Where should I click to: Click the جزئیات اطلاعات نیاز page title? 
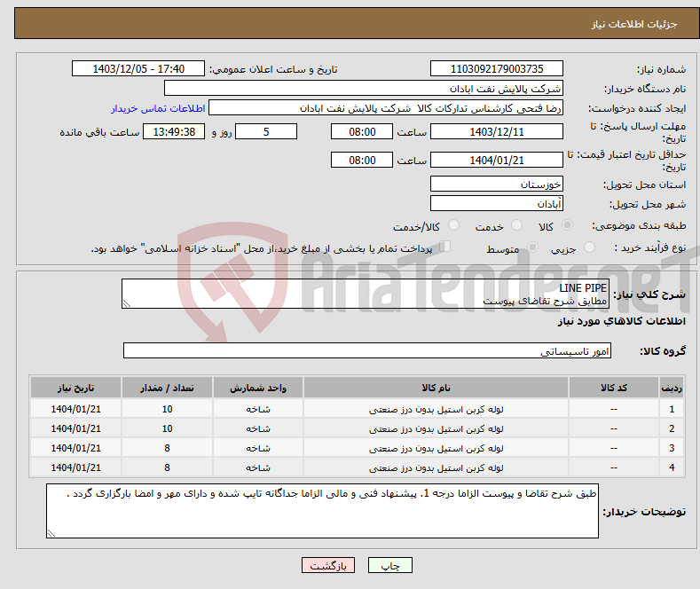[x=634, y=24]
